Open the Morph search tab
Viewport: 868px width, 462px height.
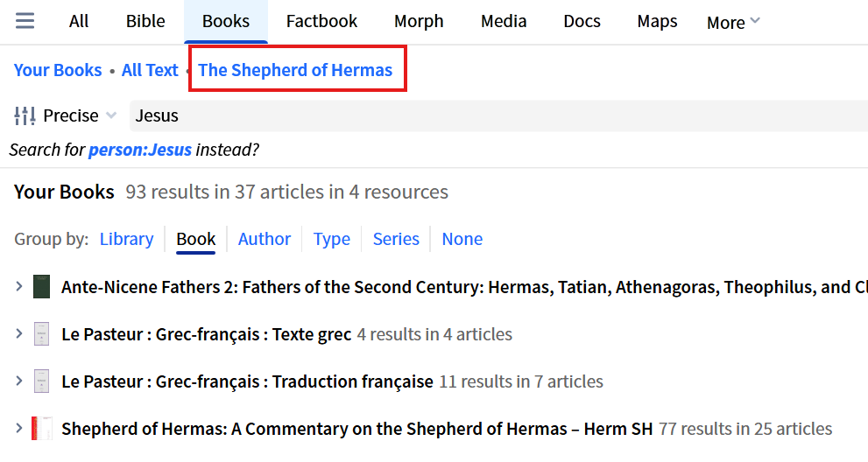coord(419,21)
